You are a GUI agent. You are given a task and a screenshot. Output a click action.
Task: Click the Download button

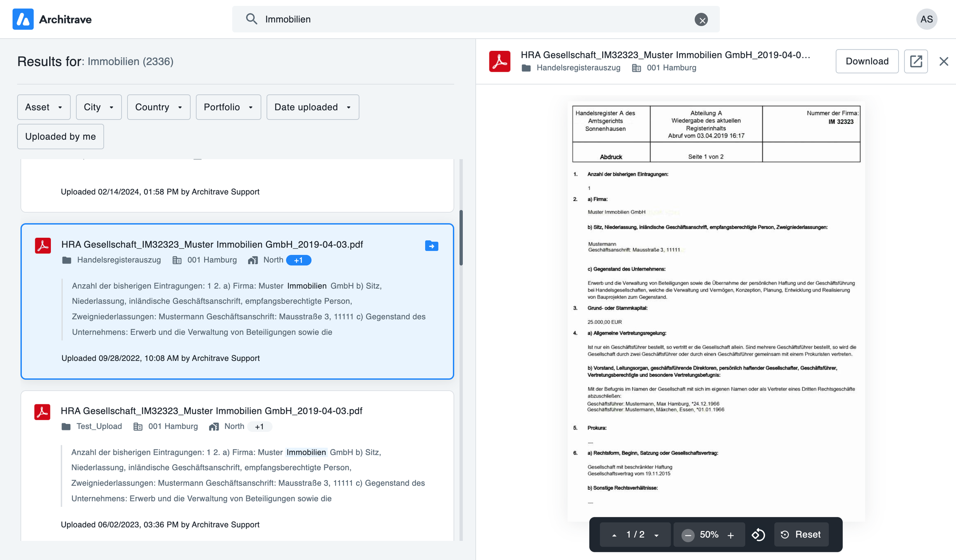click(x=867, y=61)
